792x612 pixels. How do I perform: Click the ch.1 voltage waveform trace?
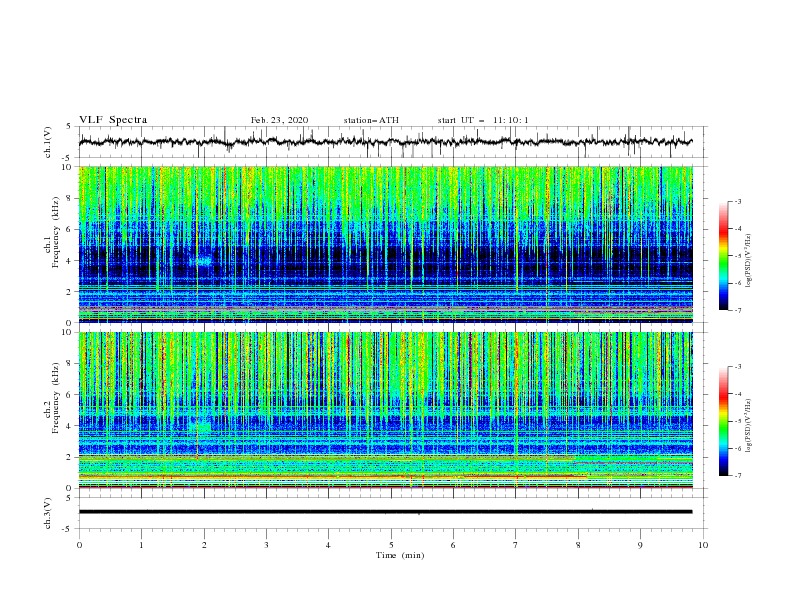point(385,142)
